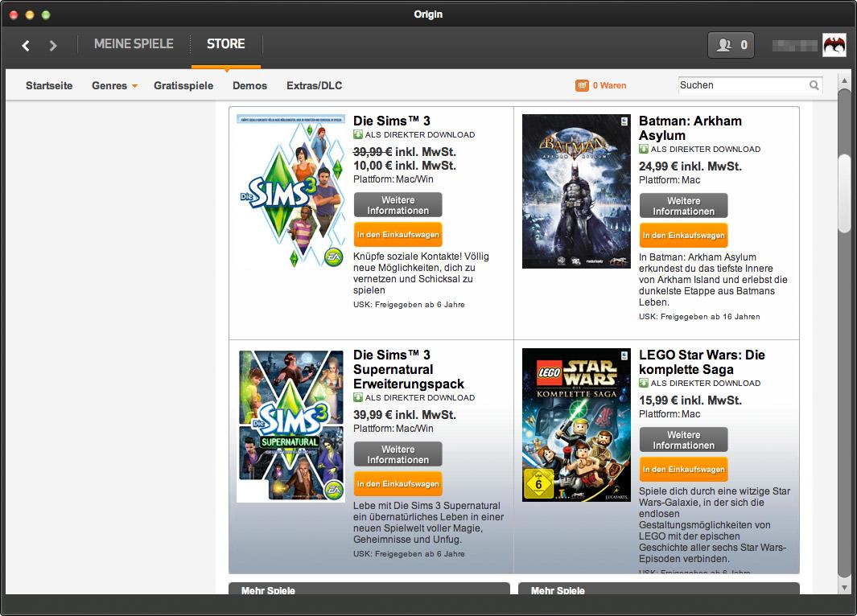Click Weitere Informationen for Sims 3 Supernatural
This screenshot has height=616, width=857.
[398, 454]
